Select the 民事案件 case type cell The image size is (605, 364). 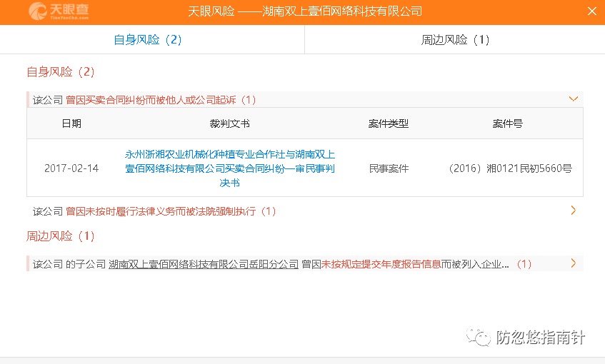389,168
